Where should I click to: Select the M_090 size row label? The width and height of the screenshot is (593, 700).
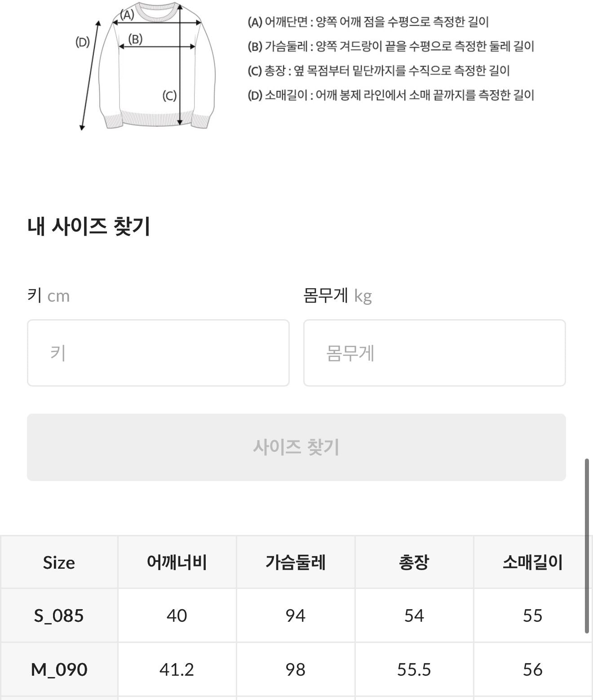pos(59,669)
